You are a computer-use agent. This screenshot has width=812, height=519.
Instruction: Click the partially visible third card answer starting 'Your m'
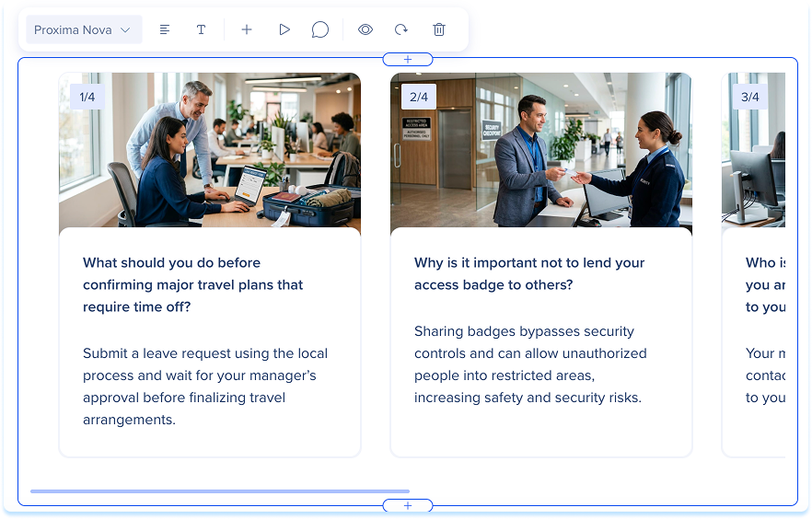pos(765,375)
